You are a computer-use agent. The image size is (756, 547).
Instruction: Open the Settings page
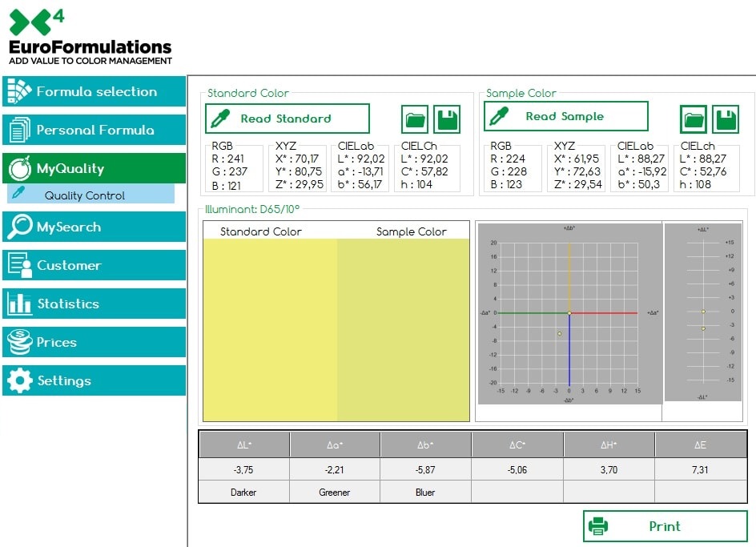point(94,380)
